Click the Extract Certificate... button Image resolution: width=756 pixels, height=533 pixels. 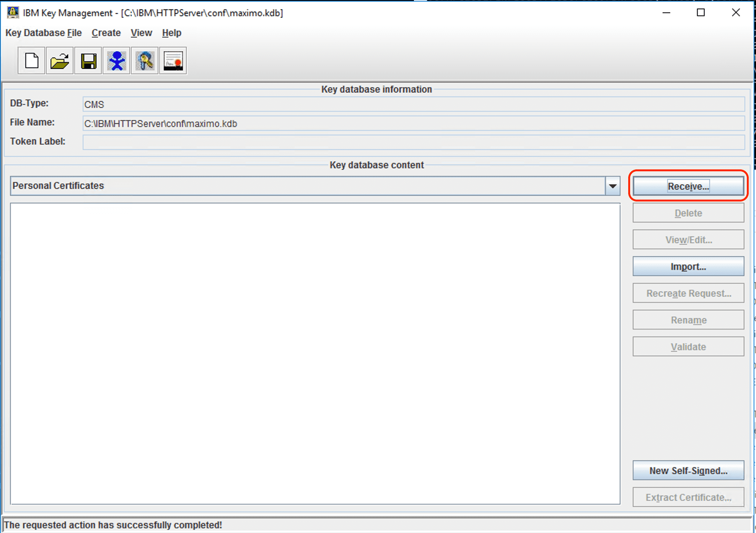[x=688, y=497]
